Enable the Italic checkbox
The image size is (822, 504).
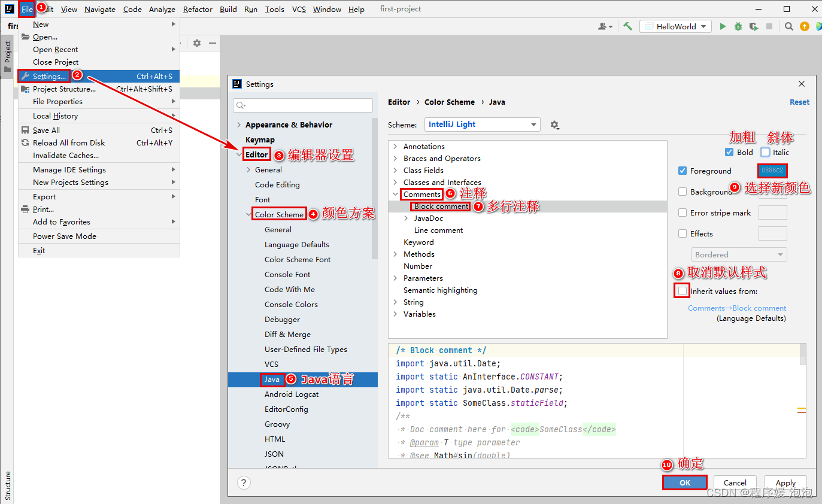click(x=765, y=152)
